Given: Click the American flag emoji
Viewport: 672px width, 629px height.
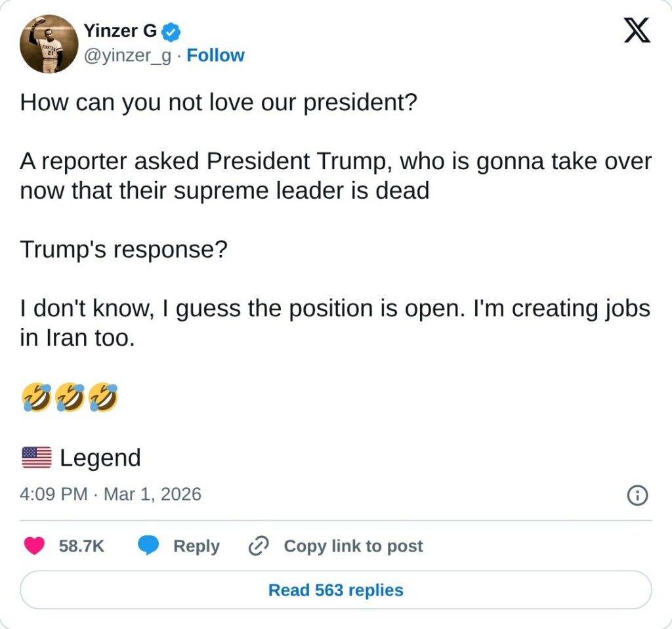Looking at the screenshot, I should coord(36,457).
